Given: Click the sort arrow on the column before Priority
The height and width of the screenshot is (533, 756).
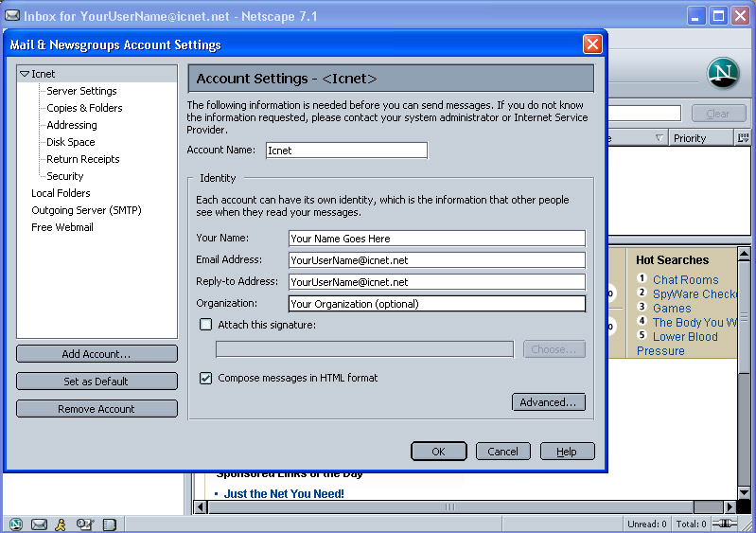Looking at the screenshot, I should pyautogui.click(x=659, y=138).
